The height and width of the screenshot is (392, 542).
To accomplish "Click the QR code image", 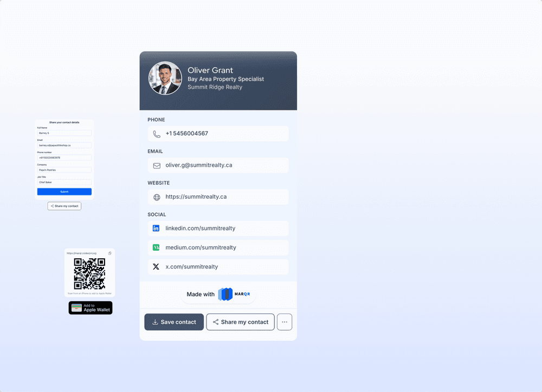I will (x=89, y=273).
